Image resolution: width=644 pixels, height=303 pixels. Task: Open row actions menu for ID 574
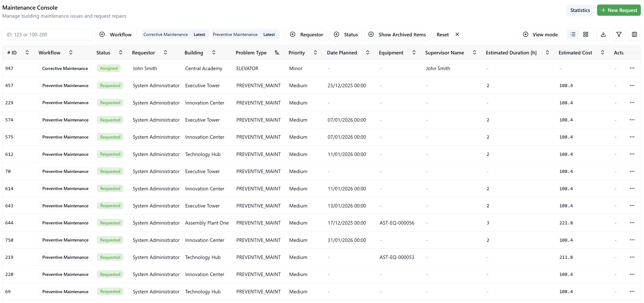pyautogui.click(x=632, y=120)
